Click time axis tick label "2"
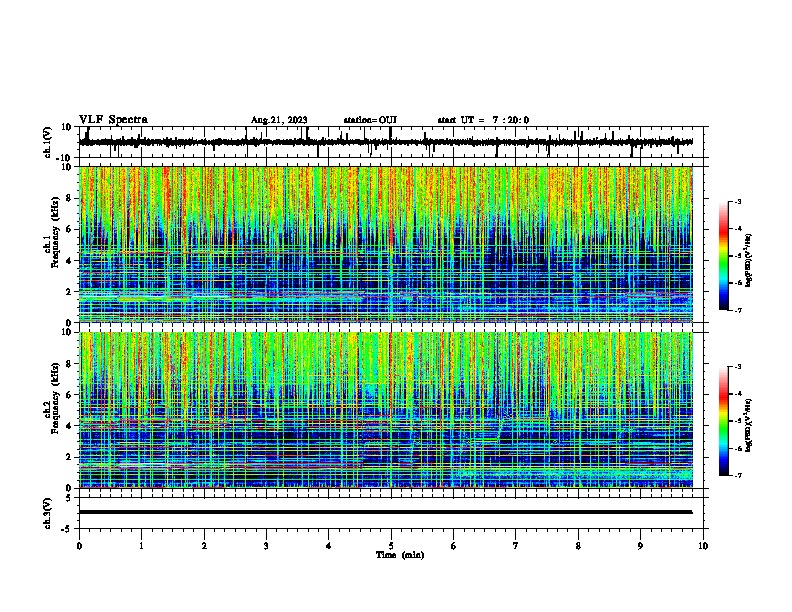The height and width of the screenshot is (612, 792). [x=204, y=546]
